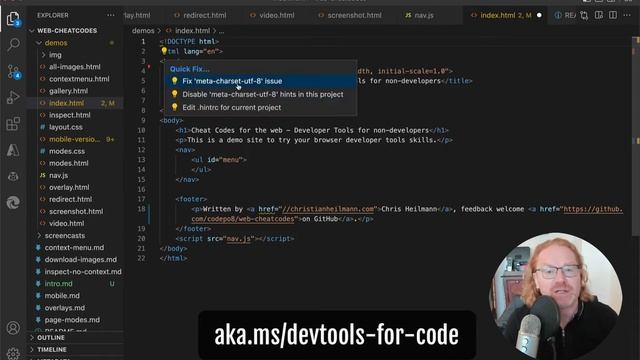Screen dimensions: 640x360
Task: Open the Microsoft Edge Tools view
Action: click(x=13, y=202)
